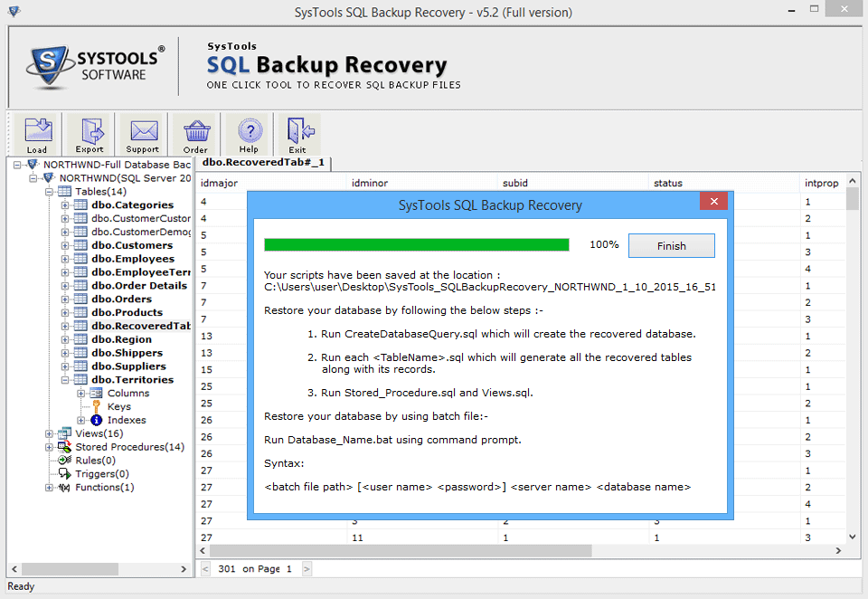
Task: Click the idminor column header
Action: pos(422,183)
